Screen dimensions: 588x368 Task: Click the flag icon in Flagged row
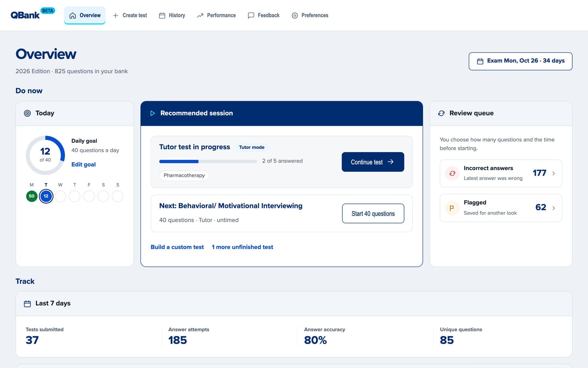(x=452, y=208)
